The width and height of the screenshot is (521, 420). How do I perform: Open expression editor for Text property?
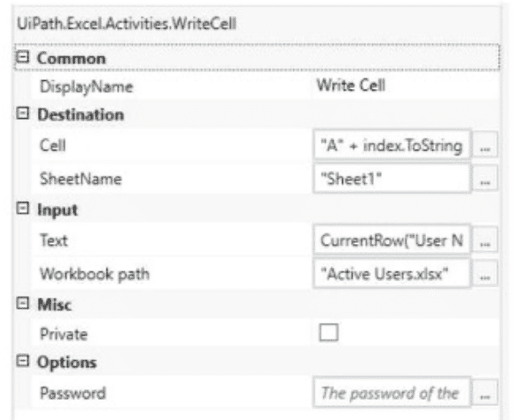click(x=485, y=240)
